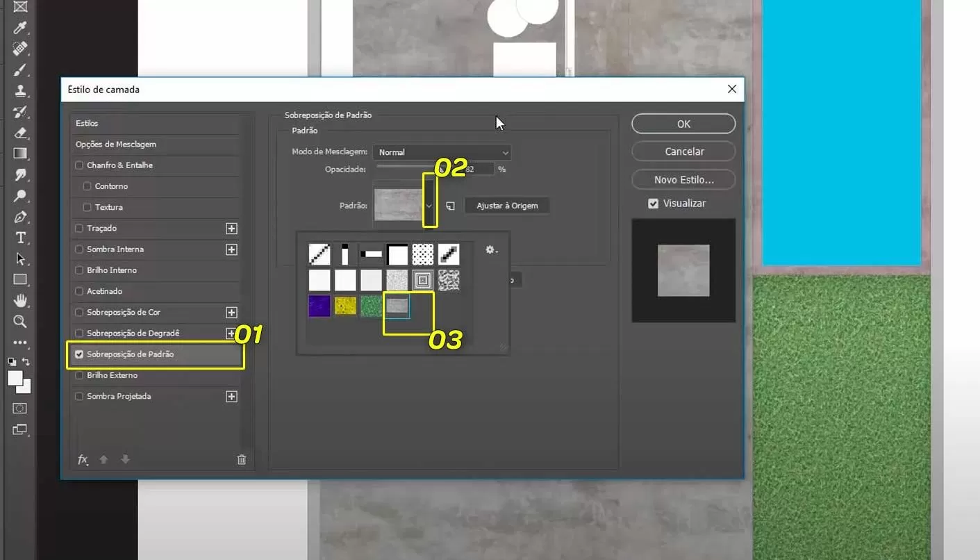
Task: Open the Modo de Mesclagem dropdown
Action: (x=442, y=152)
